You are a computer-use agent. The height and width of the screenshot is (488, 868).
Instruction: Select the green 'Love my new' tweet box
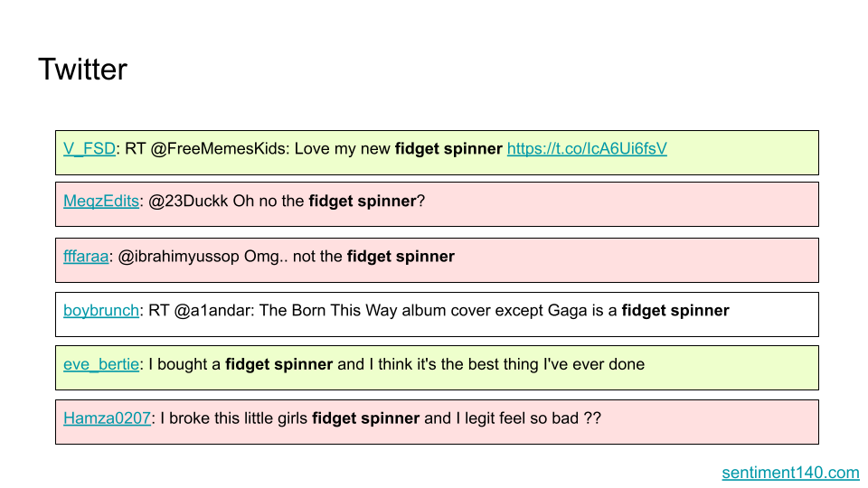click(437, 153)
